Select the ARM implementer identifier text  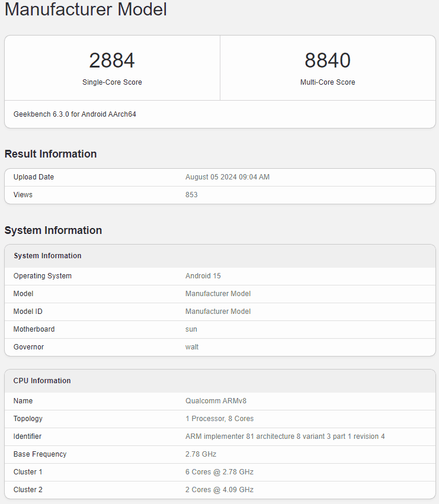point(285,436)
